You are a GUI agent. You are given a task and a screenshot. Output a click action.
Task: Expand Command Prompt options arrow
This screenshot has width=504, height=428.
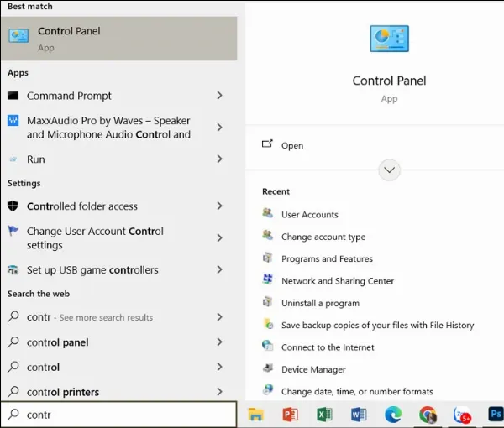coord(219,96)
